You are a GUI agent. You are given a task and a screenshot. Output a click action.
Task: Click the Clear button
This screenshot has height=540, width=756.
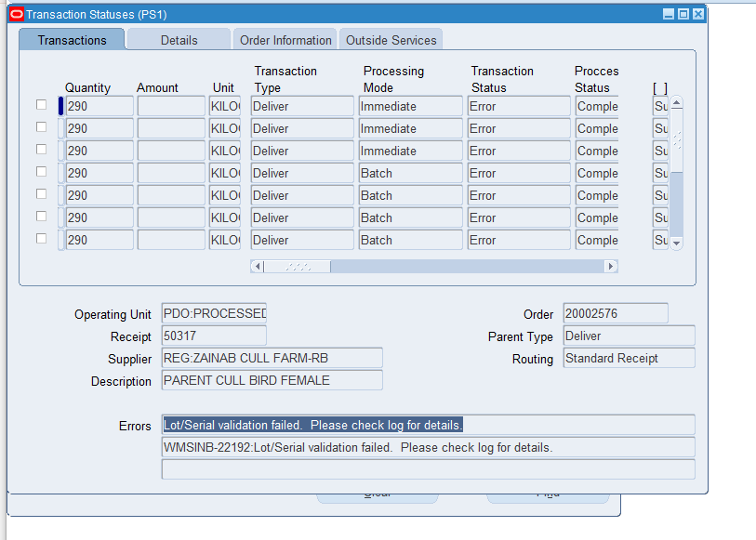(377, 493)
